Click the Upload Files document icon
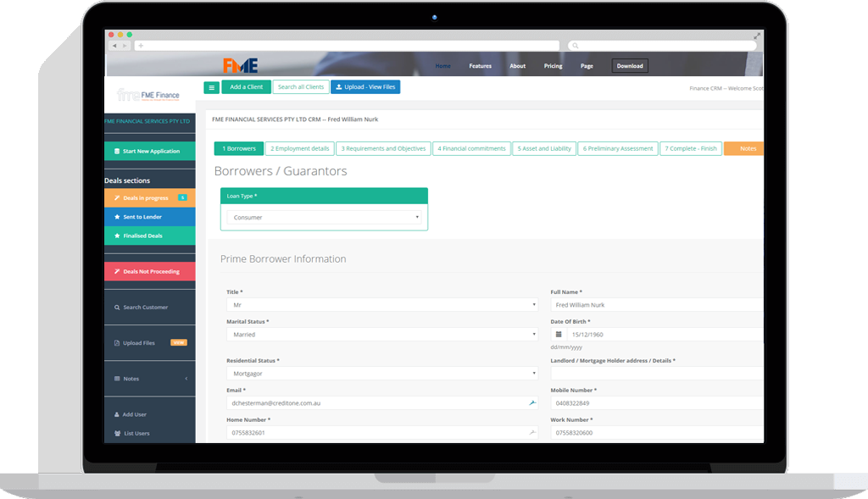This screenshot has height=499, width=868. (117, 343)
